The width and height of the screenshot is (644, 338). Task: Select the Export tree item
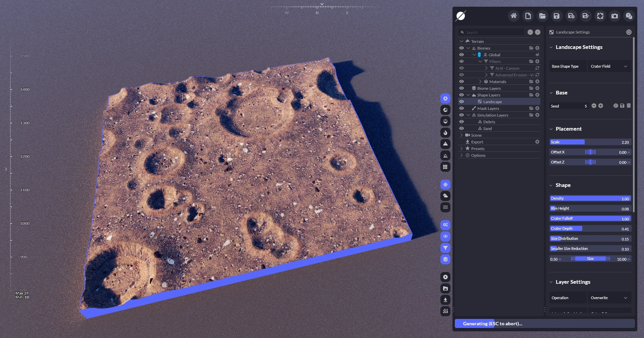tap(477, 142)
